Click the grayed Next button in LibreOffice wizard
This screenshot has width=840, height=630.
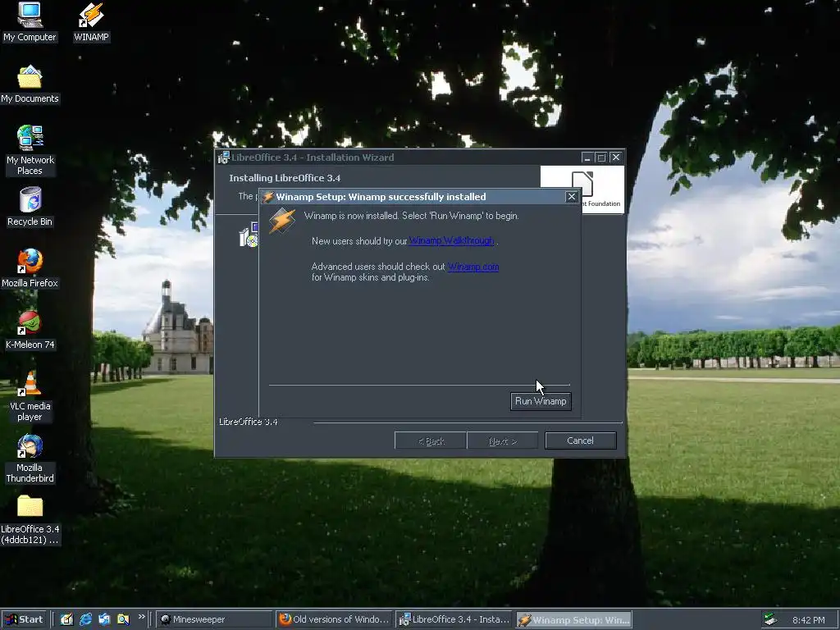pyautogui.click(x=502, y=441)
